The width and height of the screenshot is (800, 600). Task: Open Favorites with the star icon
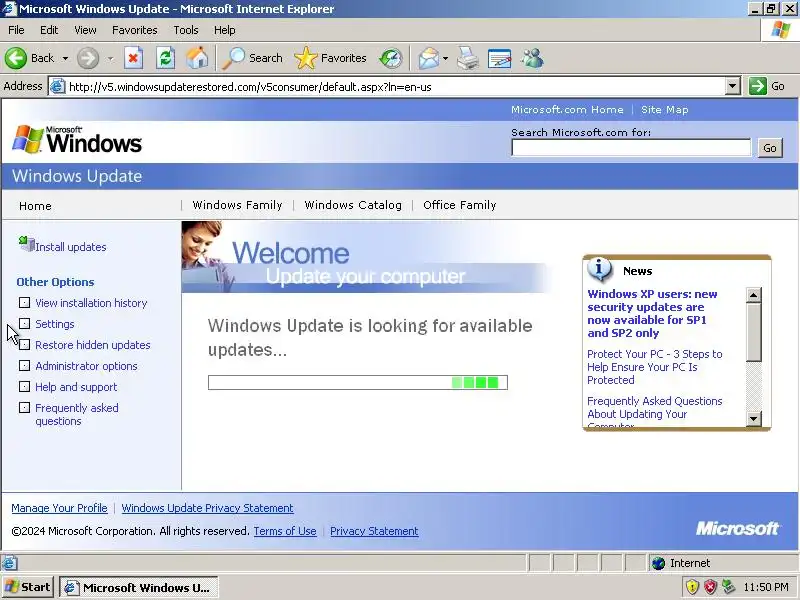[x=306, y=58]
